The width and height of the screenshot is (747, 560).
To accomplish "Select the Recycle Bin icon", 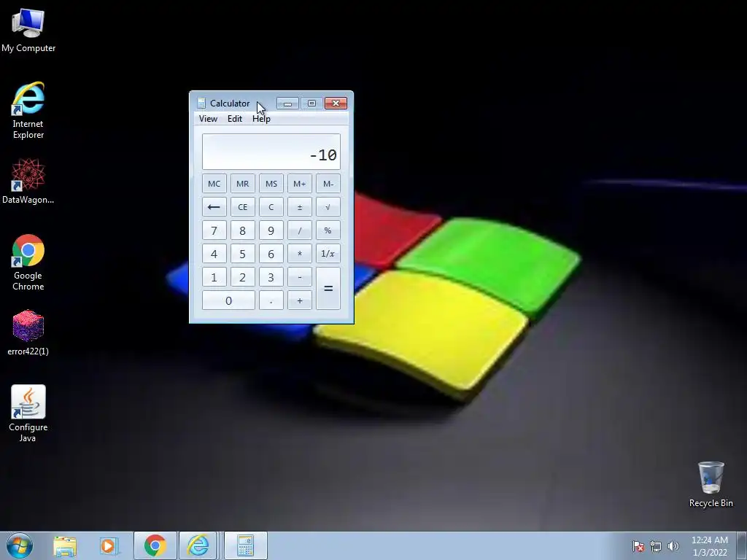I will click(711, 484).
